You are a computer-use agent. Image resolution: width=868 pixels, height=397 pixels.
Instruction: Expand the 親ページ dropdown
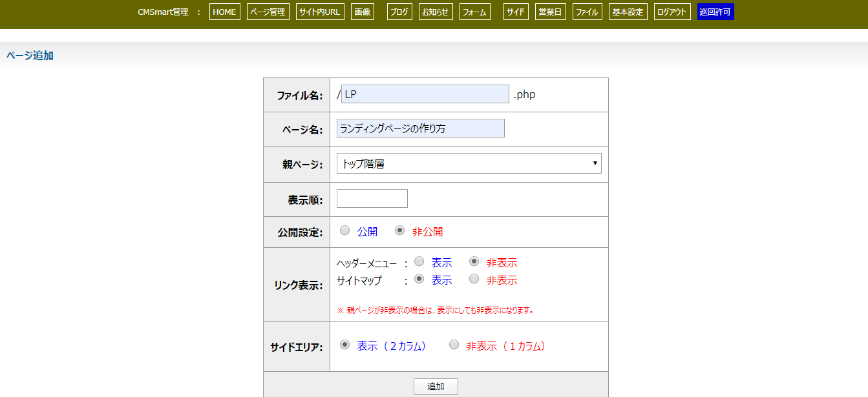(x=469, y=163)
